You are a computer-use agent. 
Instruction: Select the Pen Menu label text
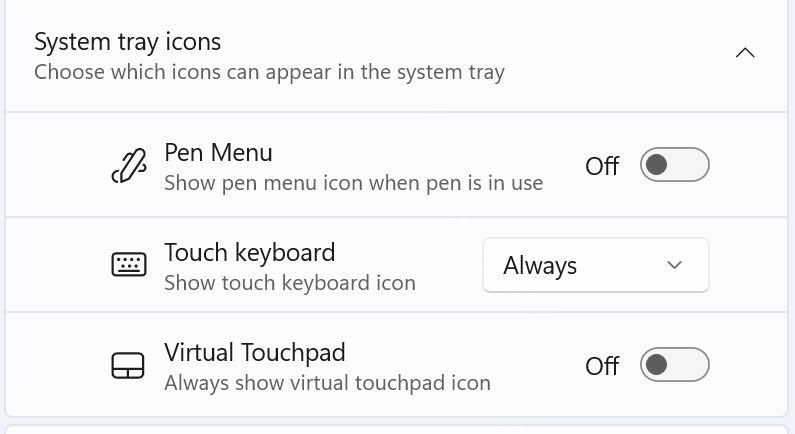click(x=218, y=153)
